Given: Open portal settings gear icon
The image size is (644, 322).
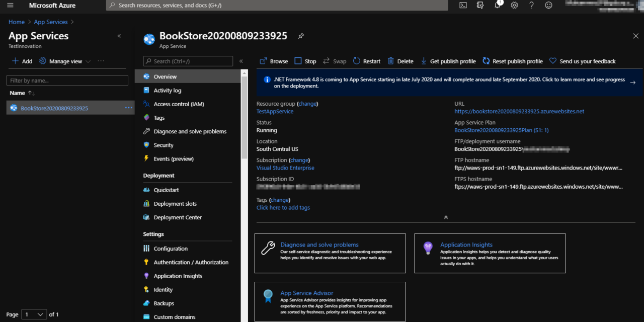Looking at the screenshot, I should click(x=514, y=5).
